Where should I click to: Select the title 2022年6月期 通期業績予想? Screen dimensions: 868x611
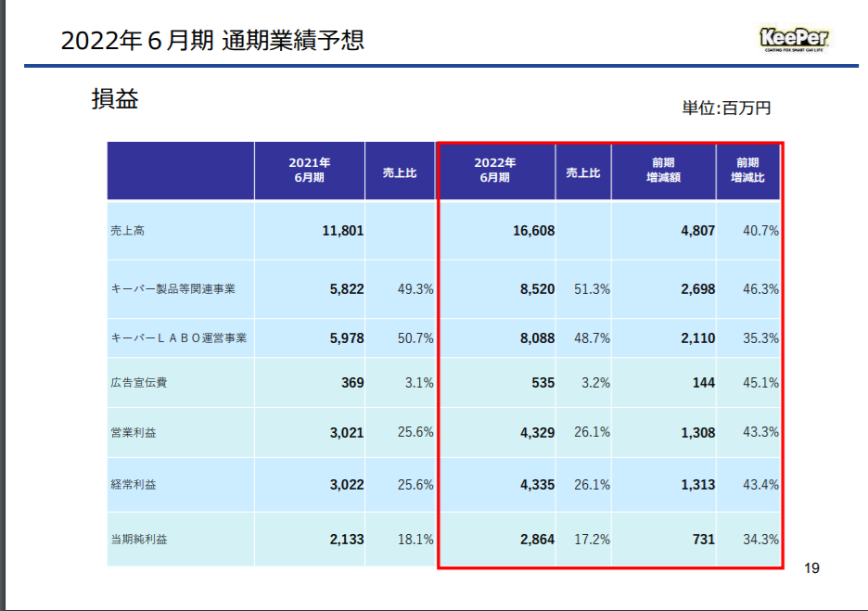[212, 41]
